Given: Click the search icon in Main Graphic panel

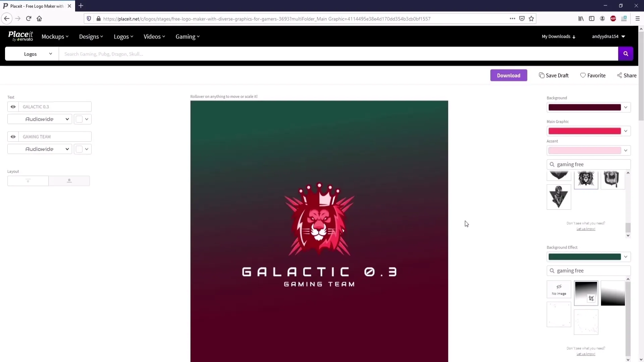Looking at the screenshot, I should click(552, 164).
